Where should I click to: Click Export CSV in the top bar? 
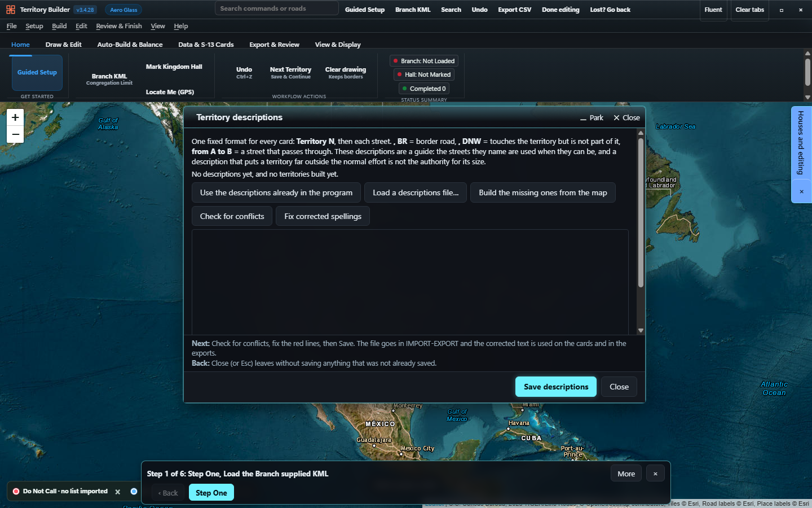point(515,10)
